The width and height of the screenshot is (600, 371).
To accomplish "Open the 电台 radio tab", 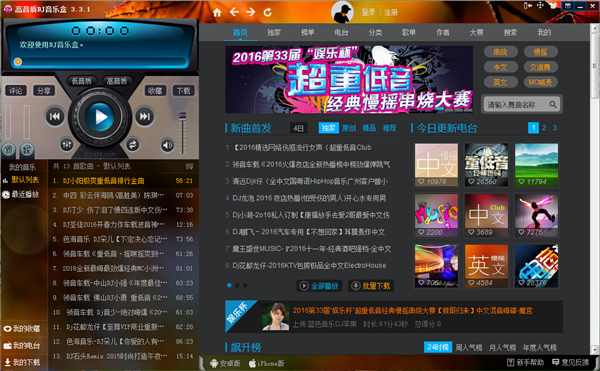I will coord(341,33).
